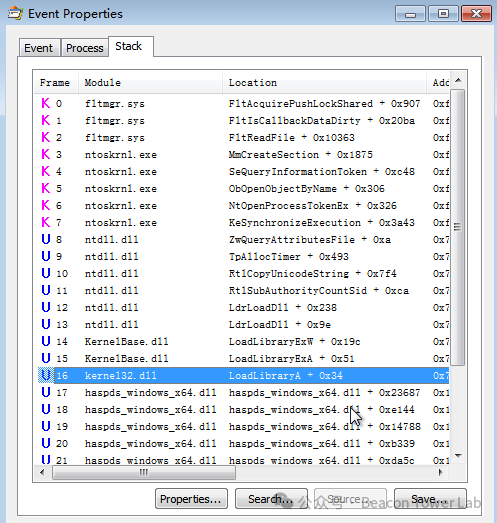497x523 pixels.
Task: Click the kernel-mode K icon for frame 0
Action: (46, 103)
